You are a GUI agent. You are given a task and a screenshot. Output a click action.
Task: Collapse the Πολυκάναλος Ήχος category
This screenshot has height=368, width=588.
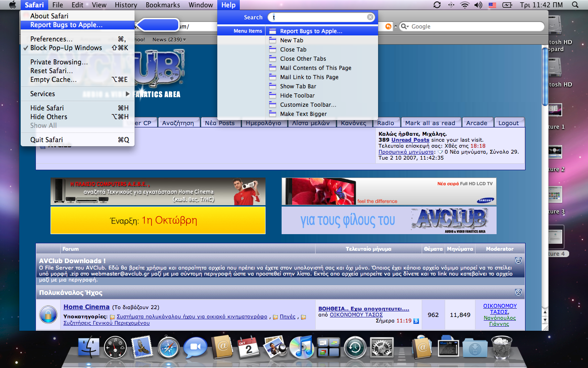pyautogui.click(x=518, y=292)
